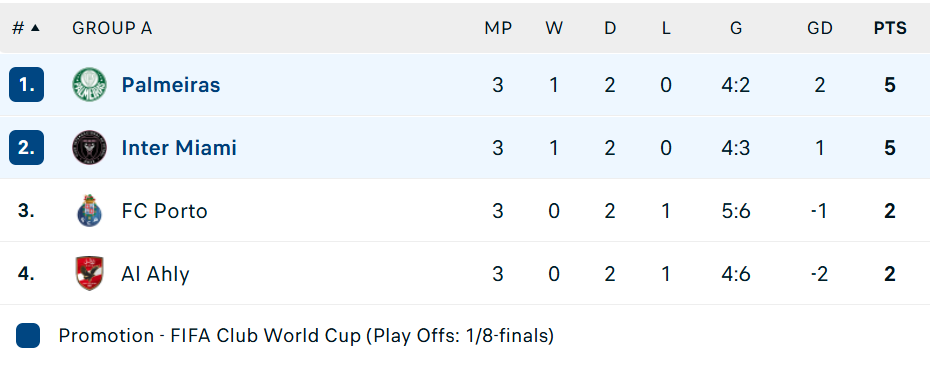
Task: Open the Palmeiras team link
Action: 171,85
